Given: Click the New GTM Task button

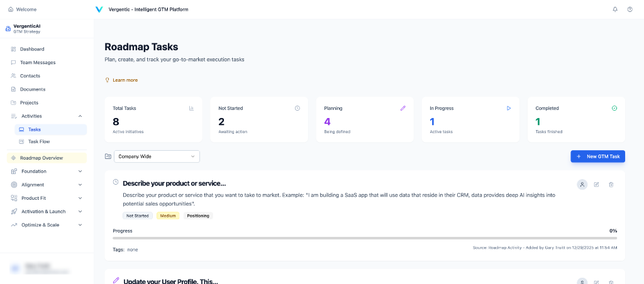Looking at the screenshot, I should [597, 156].
